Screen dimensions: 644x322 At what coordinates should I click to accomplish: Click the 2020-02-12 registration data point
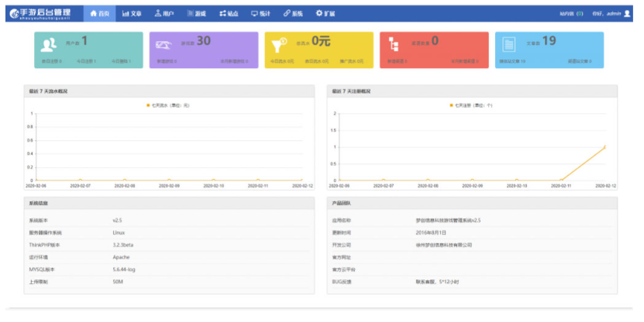(x=604, y=146)
